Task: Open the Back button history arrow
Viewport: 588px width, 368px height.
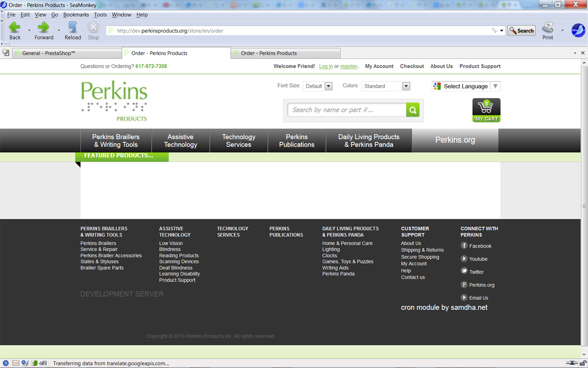Action: pyautogui.click(x=29, y=30)
